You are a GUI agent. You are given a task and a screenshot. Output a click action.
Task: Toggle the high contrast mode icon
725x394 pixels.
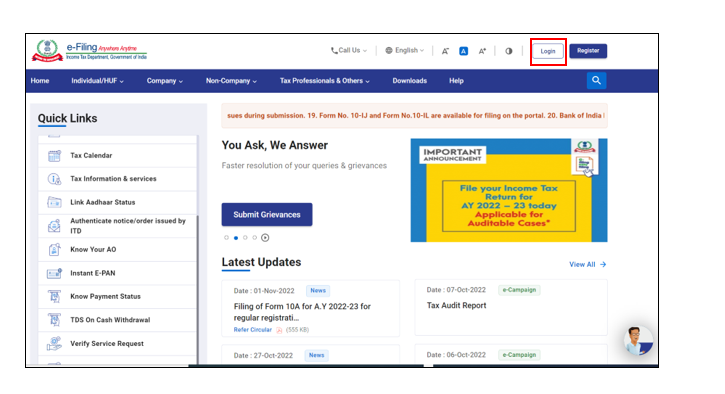coord(509,51)
